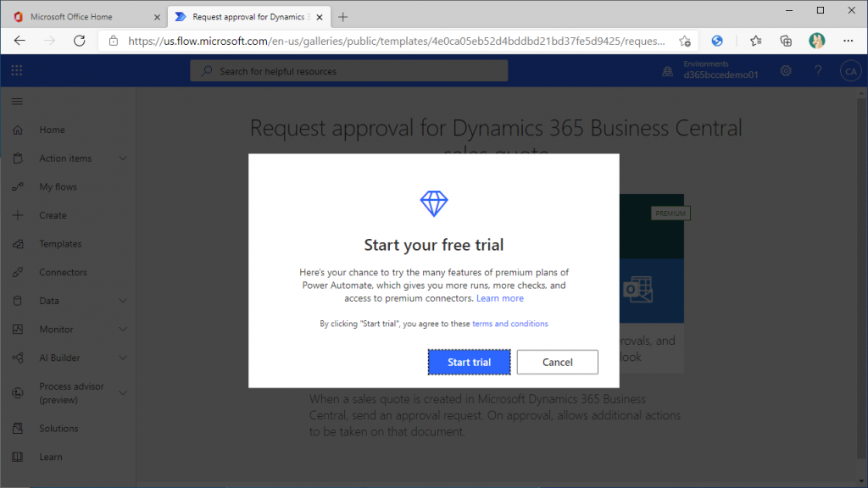Click the Start trial button

tap(469, 362)
